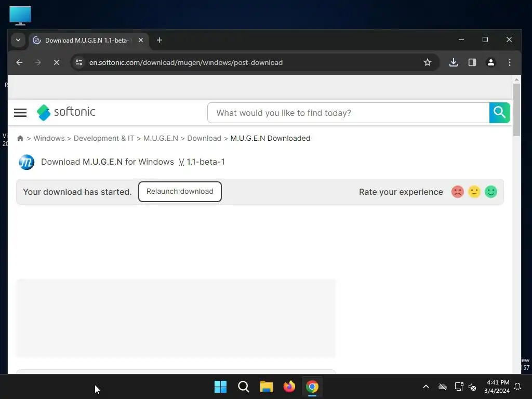
Task: Open network status tray icon
Action: coord(459,387)
